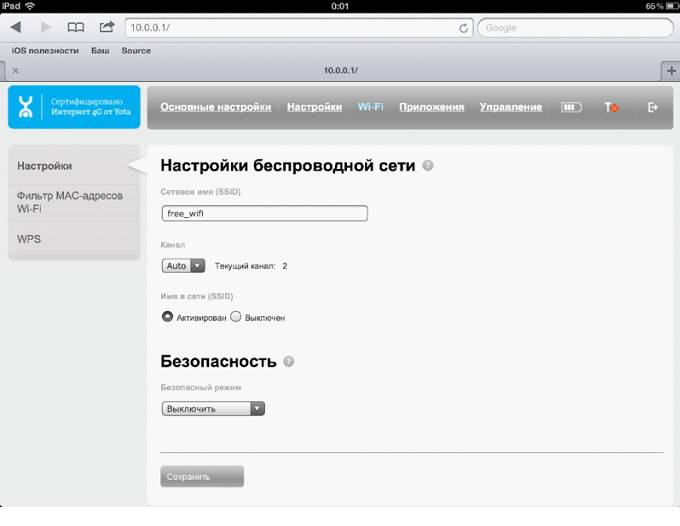680x526 pixels.
Task: Open the Auto channel dropdown
Action: pyautogui.click(x=183, y=266)
